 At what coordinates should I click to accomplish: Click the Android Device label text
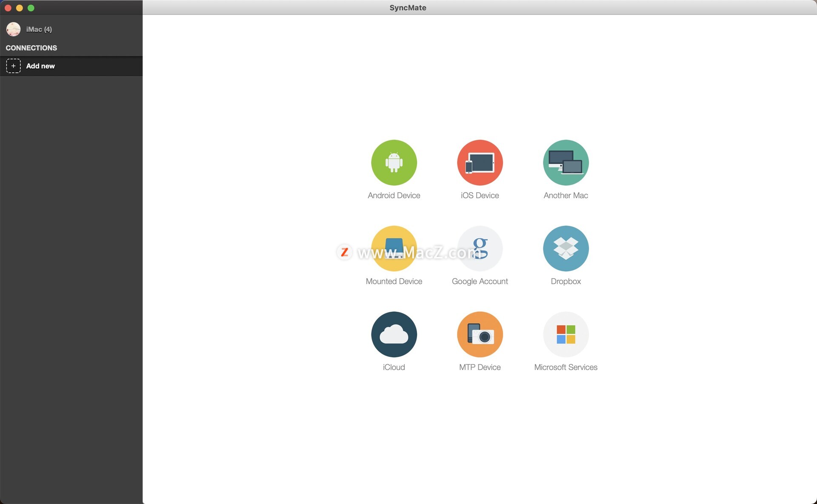click(394, 196)
